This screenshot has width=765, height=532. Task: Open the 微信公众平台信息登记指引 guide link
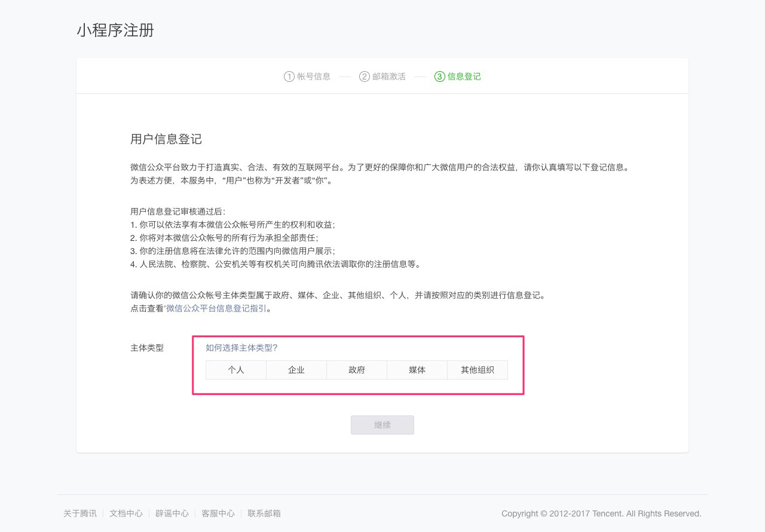[x=216, y=308]
